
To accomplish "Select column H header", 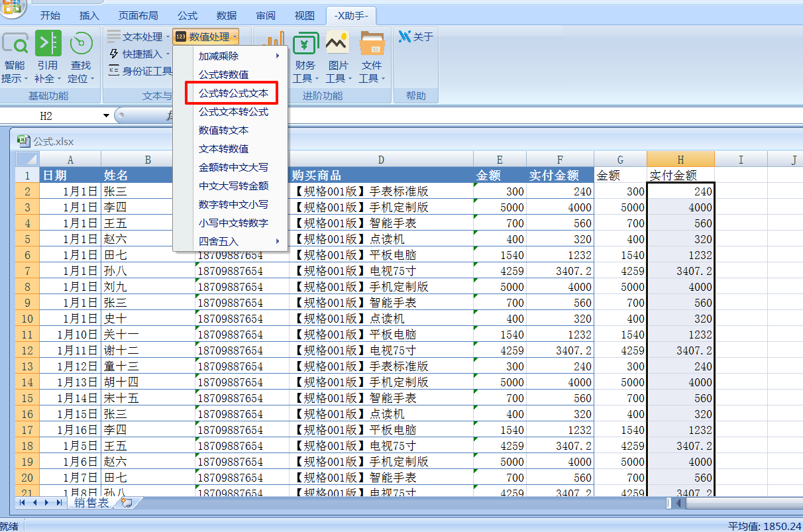I will [680, 159].
